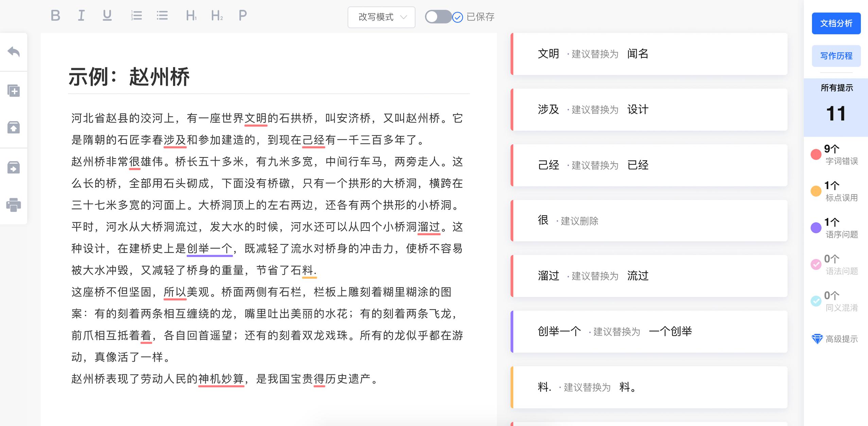Print the document
Image resolution: width=868 pixels, height=426 pixels.
pyautogui.click(x=14, y=205)
